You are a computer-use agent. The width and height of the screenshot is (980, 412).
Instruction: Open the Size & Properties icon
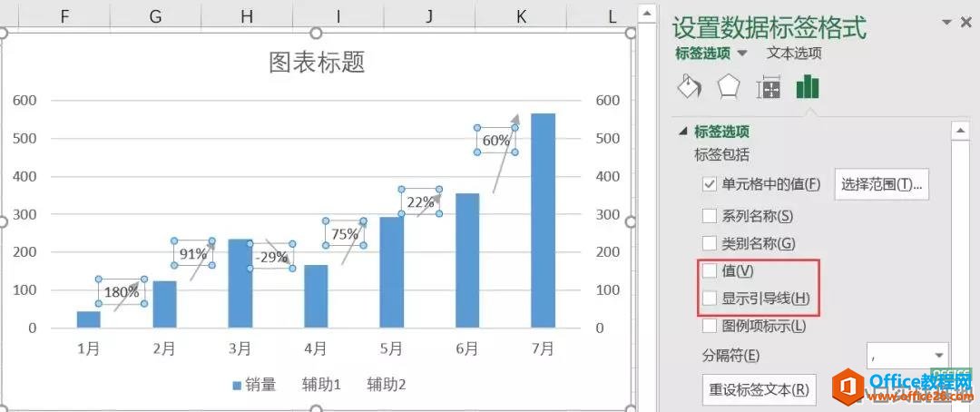click(x=769, y=87)
